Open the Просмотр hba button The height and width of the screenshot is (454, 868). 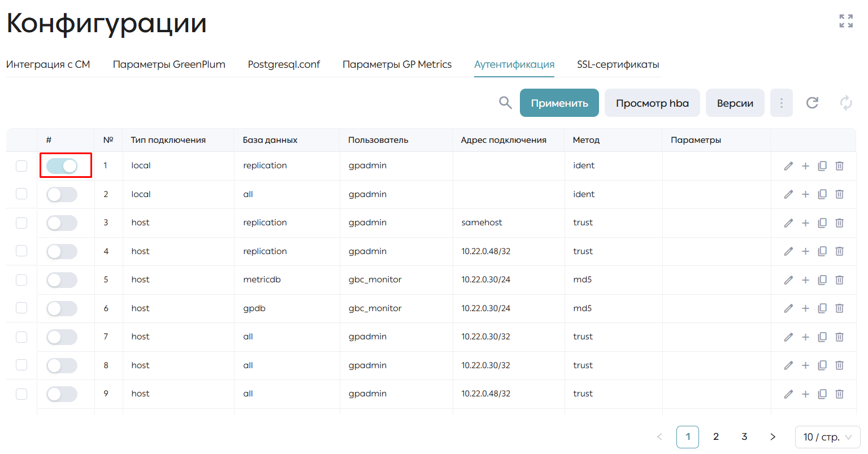pos(652,103)
